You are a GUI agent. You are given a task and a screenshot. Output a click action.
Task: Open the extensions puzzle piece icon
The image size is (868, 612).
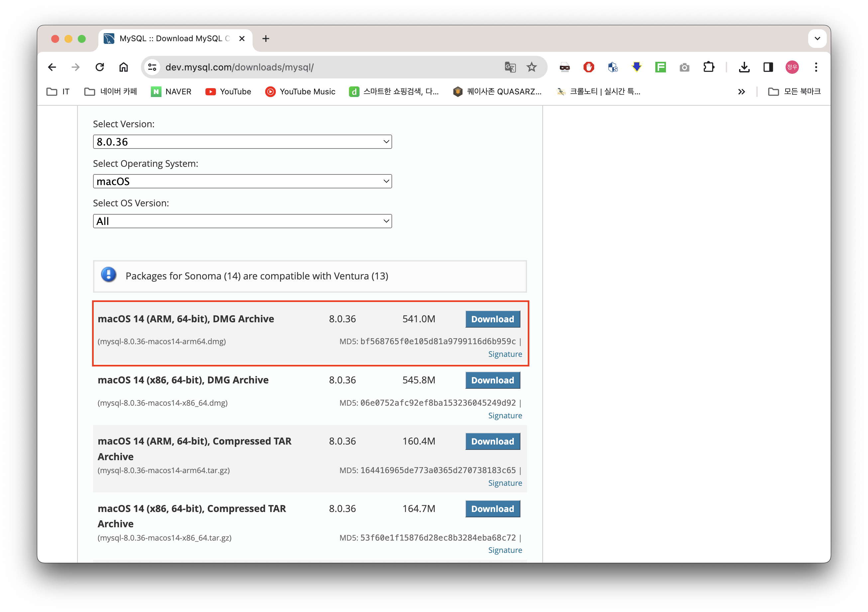pos(708,67)
